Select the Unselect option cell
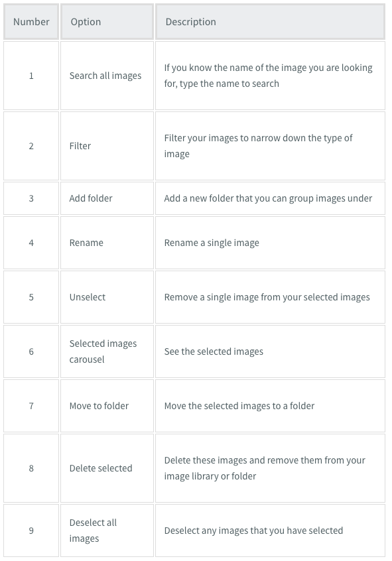392x561 pixels. 107,297
